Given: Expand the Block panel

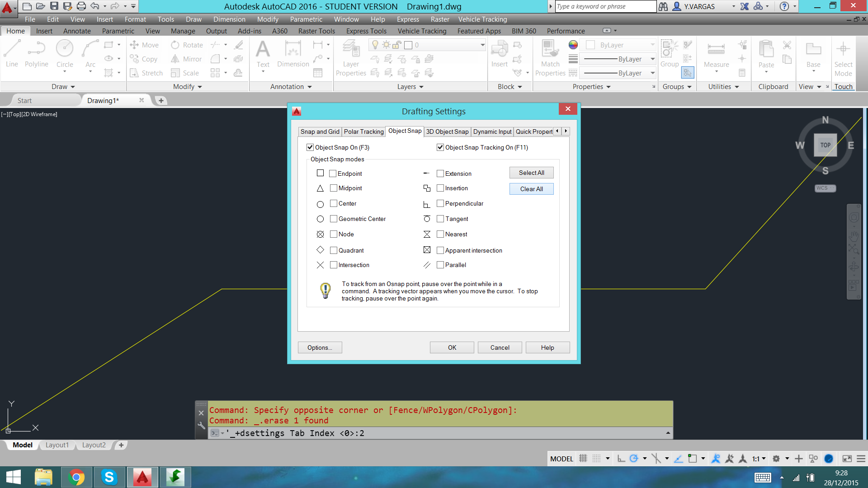Looking at the screenshot, I should tap(510, 86).
